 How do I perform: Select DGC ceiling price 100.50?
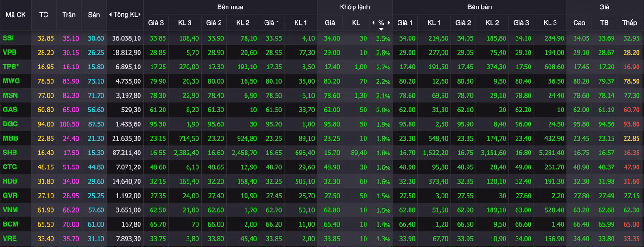pyautogui.click(x=69, y=124)
